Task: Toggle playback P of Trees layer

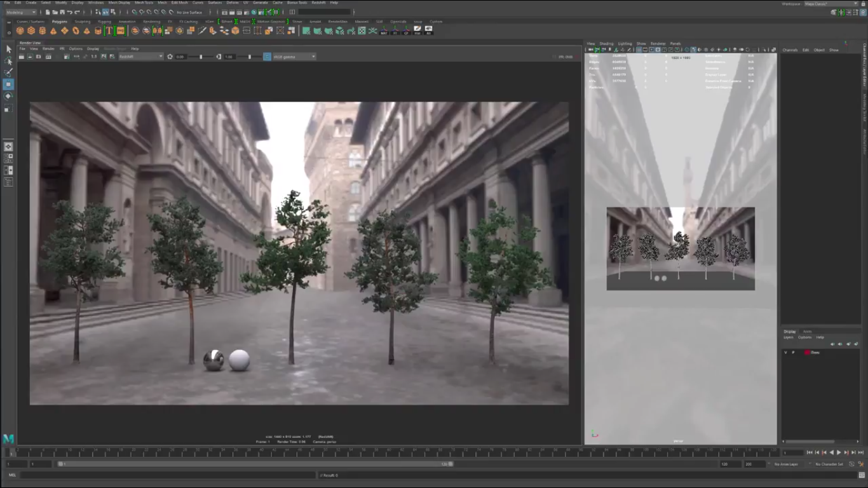Action: click(x=793, y=352)
